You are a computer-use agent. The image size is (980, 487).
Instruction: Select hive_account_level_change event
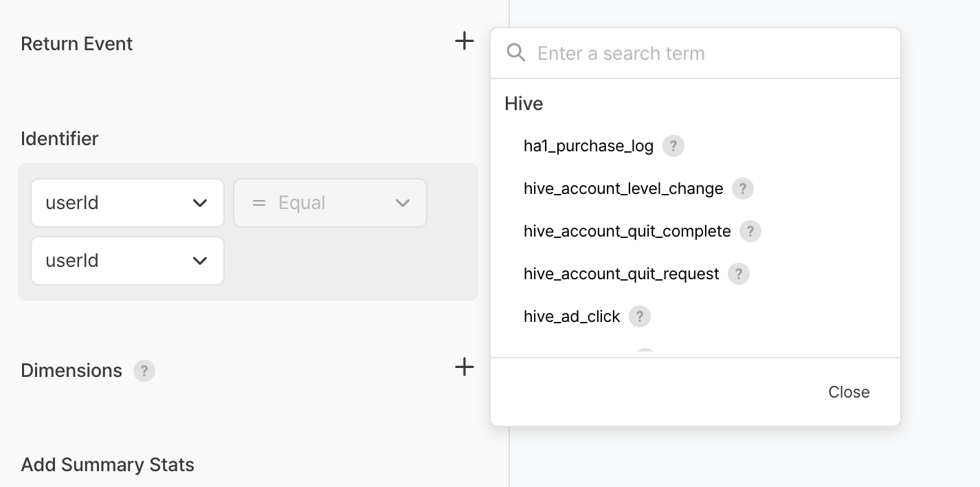coord(623,188)
